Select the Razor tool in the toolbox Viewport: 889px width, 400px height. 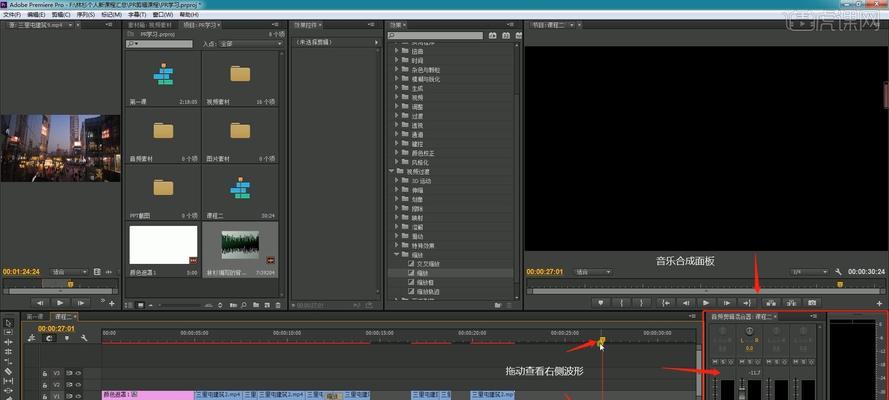pos(8,371)
